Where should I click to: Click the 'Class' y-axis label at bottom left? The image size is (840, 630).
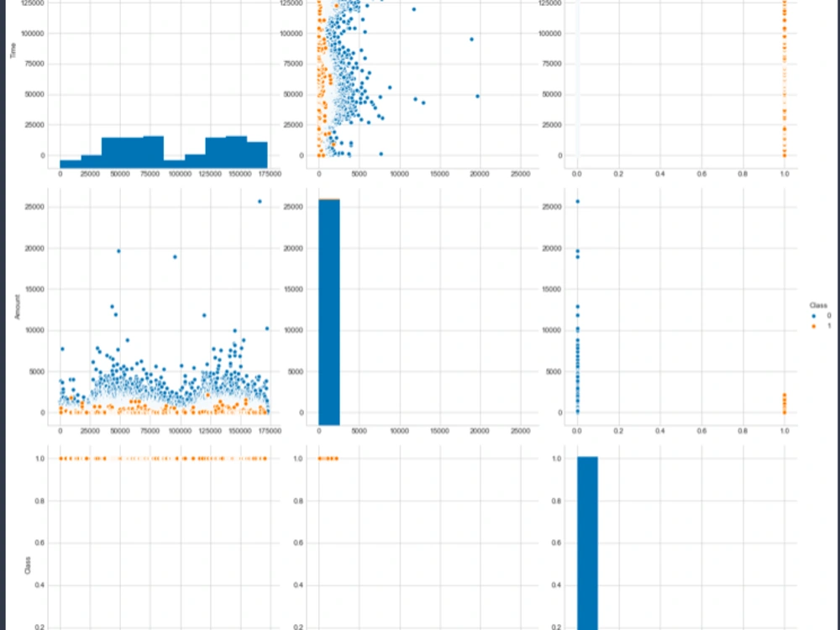28,565
